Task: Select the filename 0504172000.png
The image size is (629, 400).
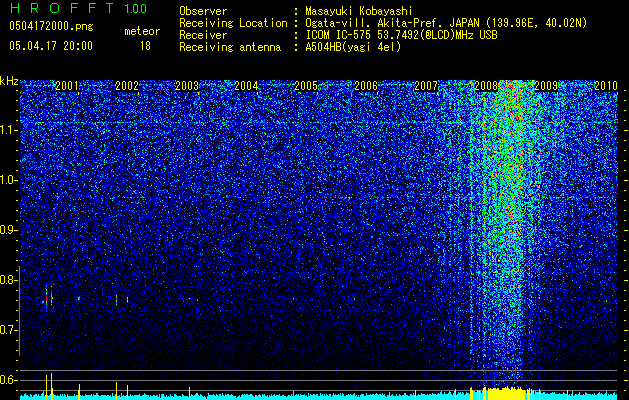Action: click(51, 26)
